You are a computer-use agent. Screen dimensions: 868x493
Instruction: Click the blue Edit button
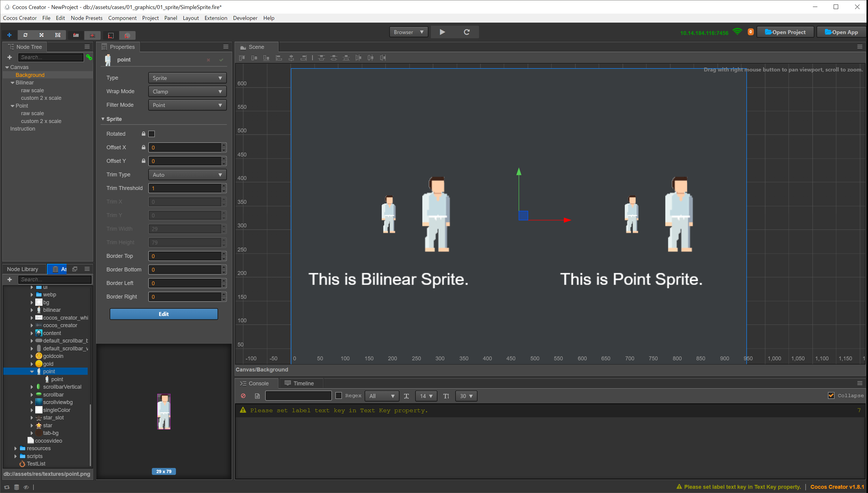tap(163, 314)
